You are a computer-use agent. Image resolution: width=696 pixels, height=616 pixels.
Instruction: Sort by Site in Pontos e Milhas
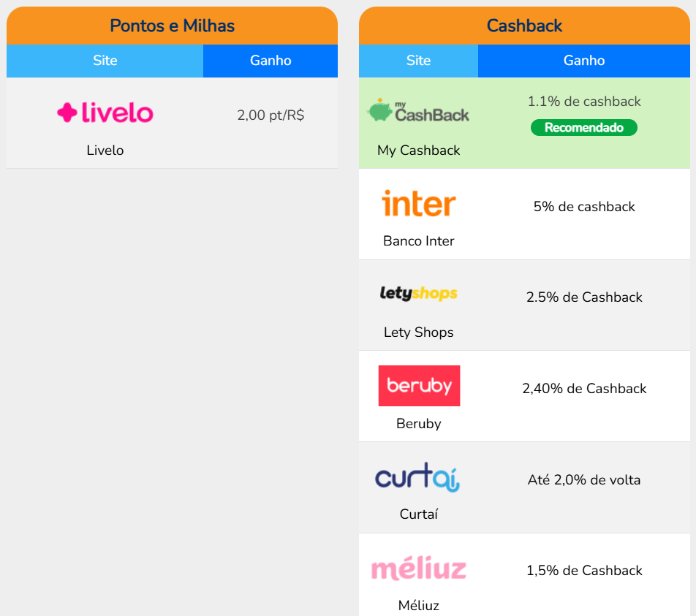pyautogui.click(x=105, y=61)
